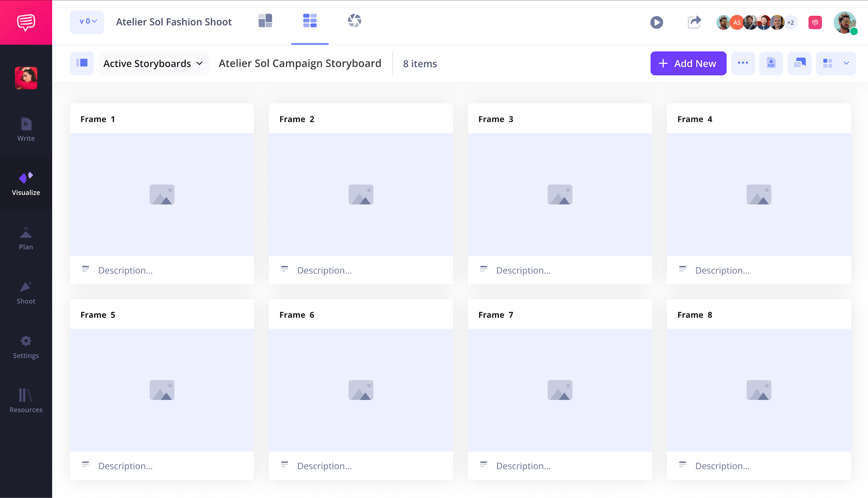868x498 pixels.
Task: Expand the Active Storyboards dropdown
Action: pyautogui.click(x=153, y=64)
